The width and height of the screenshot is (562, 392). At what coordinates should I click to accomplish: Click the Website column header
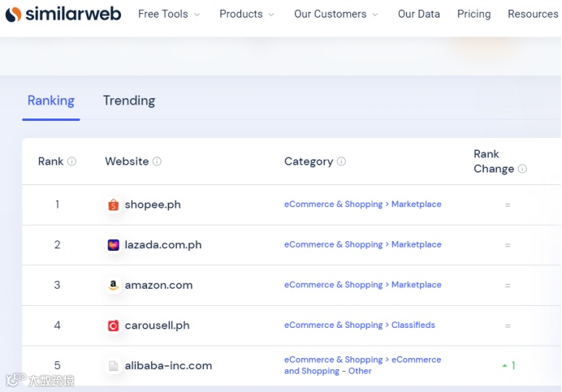(127, 162)
